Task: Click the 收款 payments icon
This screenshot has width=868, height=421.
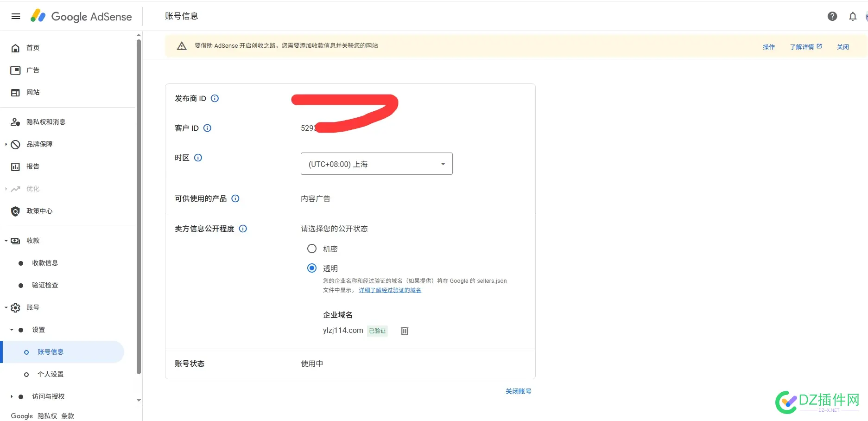Action: tap(15, 241)
